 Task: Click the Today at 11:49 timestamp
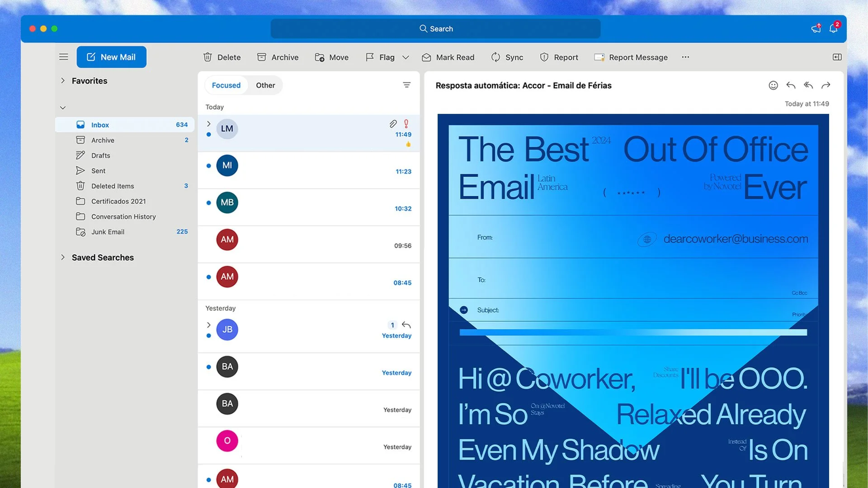coord(807,103)
